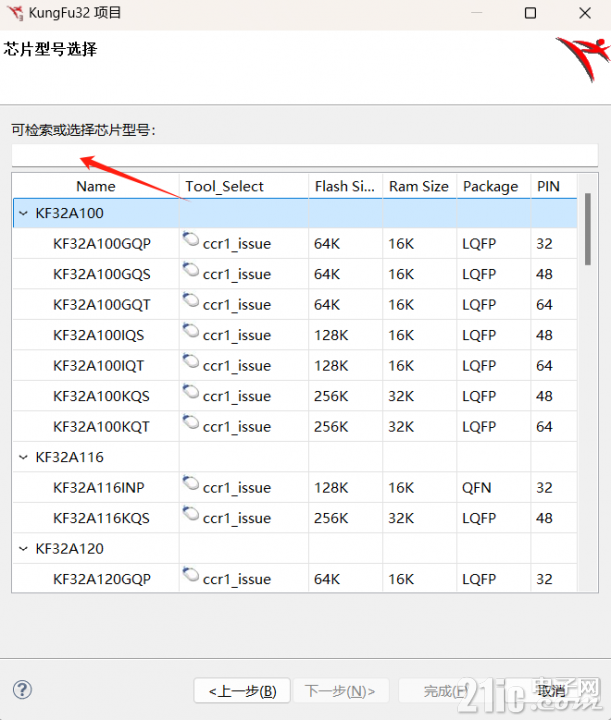Click the chip model search input field

coord(304,155)
